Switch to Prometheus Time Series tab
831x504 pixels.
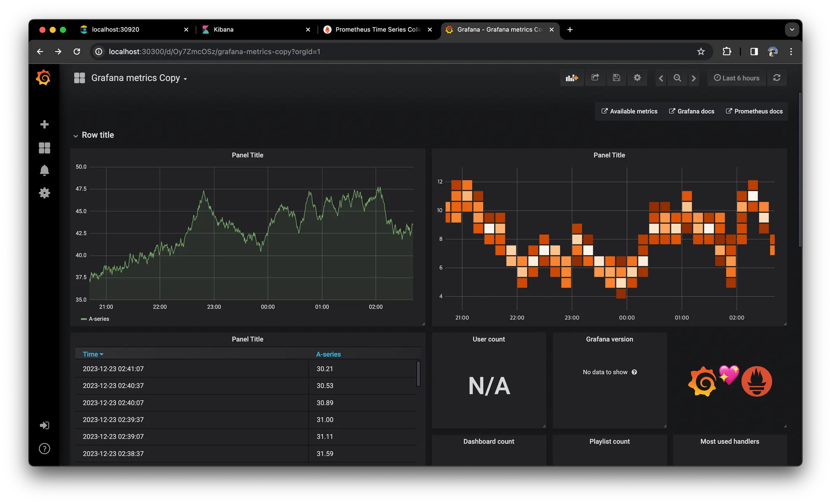(377, 30)
